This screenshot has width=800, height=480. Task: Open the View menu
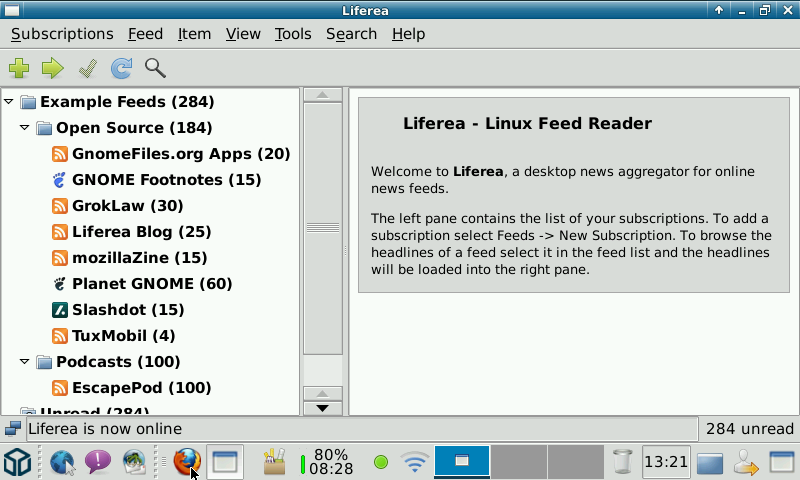click(243, 34)
